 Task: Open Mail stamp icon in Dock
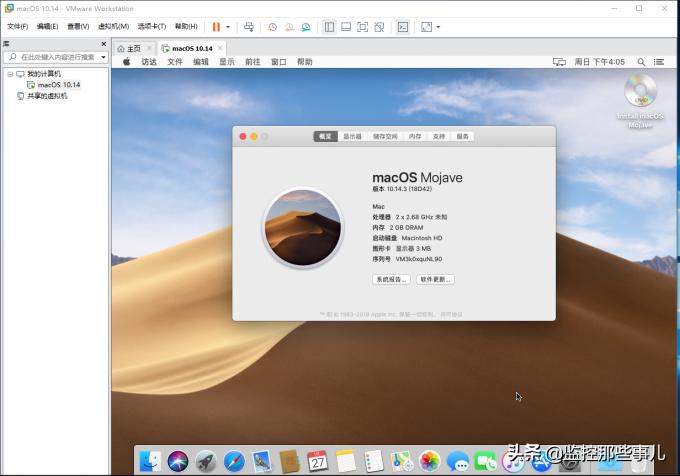click(x=262, y=461)
